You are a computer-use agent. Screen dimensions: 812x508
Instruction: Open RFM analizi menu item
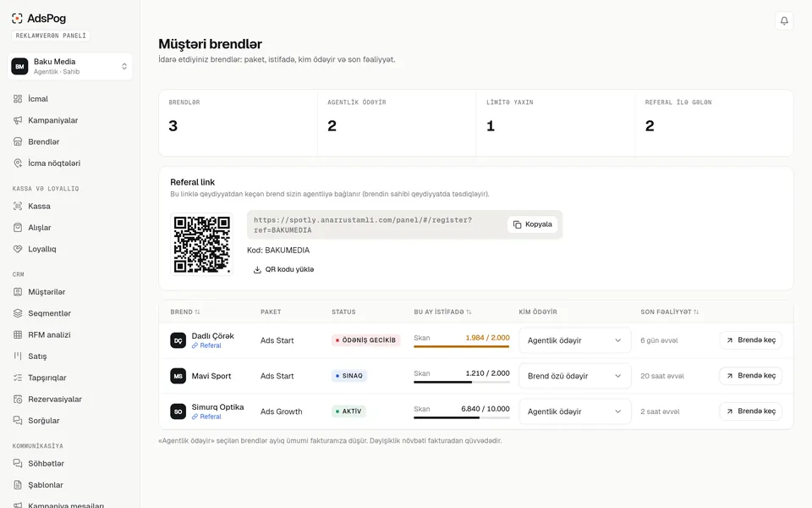[70, 335]
